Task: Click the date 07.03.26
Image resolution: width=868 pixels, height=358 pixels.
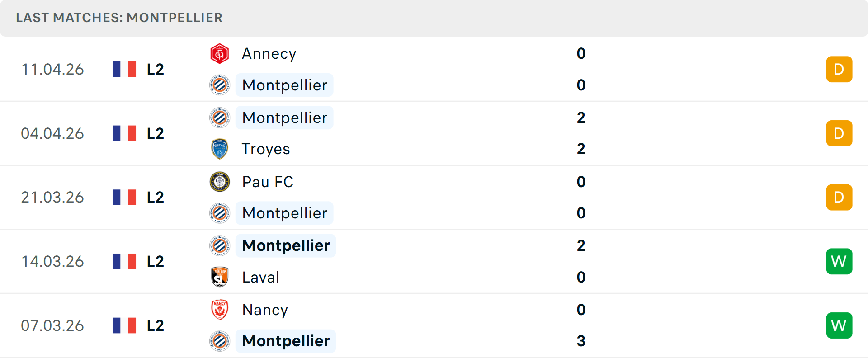Action: (52, 325)
